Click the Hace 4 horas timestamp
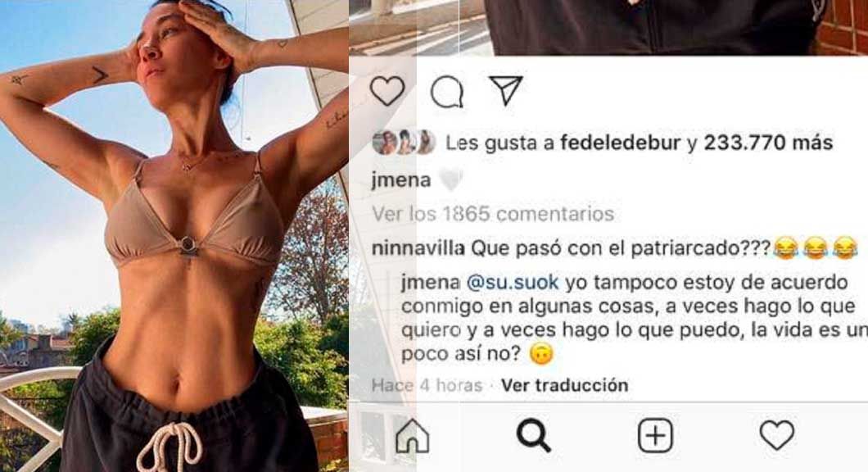This screenshot has height=472, width=868. [x=427, y=385]
